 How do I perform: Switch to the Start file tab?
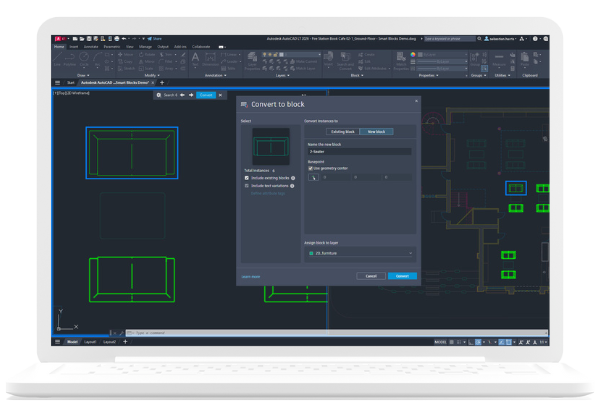[x=71, y=83]
